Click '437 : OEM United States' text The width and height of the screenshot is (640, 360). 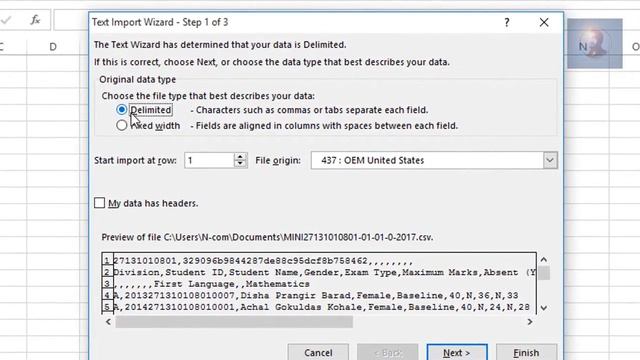[372, 160]
